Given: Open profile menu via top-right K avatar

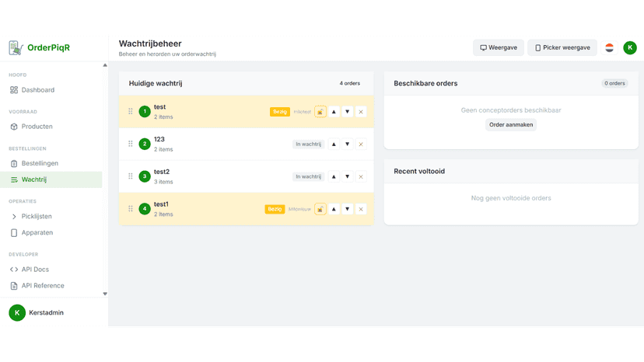Looking at the screenshot, I should [630, 47].
